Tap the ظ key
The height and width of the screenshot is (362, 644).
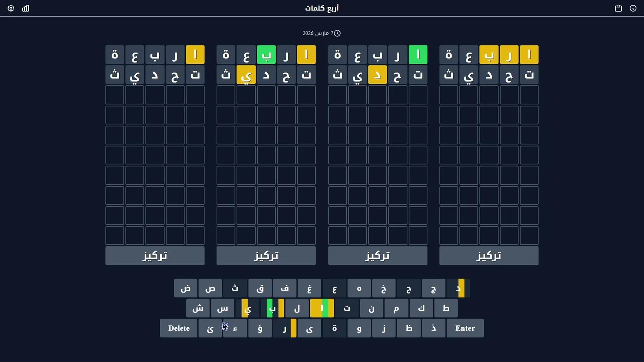pos(409,328)
